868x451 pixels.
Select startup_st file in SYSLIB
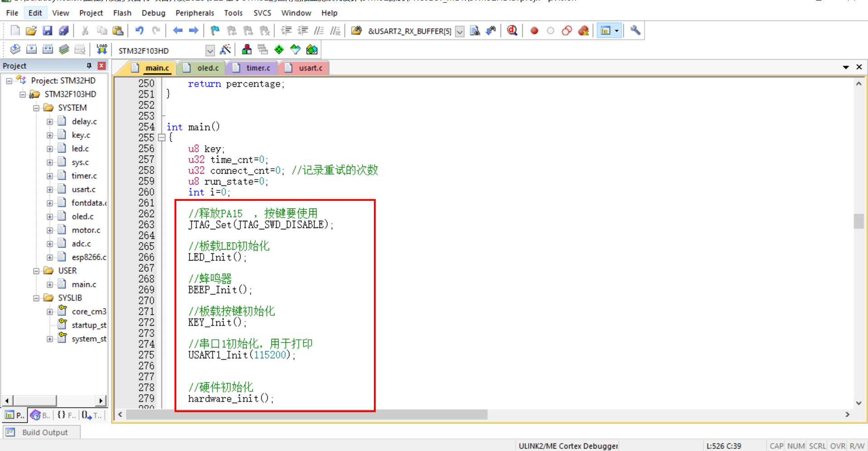click(x=89, y=325)
